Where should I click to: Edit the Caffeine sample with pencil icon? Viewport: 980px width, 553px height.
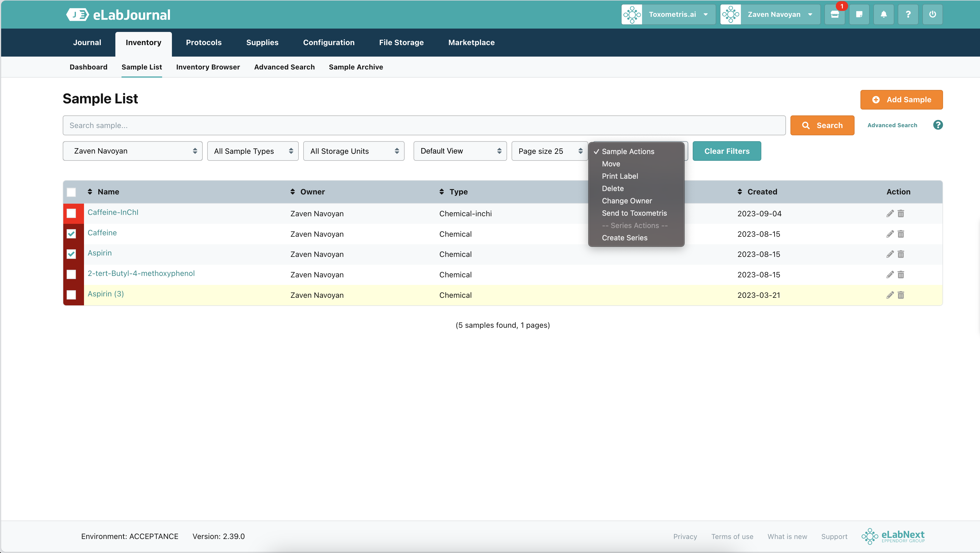coord(890,234)
